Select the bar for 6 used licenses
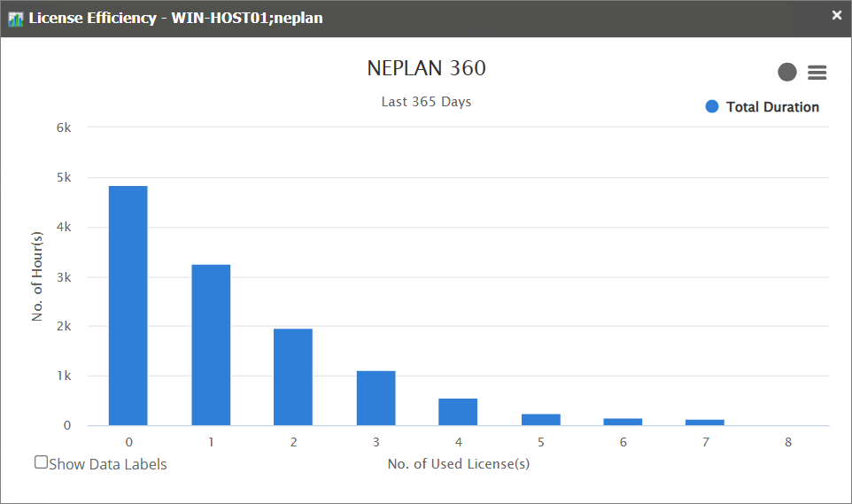Viewport: 852px width, 504px height. pyautogui.click(x=623, y=422)
